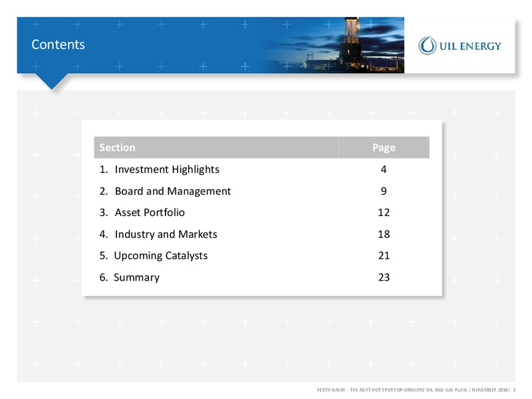This screenshot has height=399, width=532.
Task: Click the Contents slide title
Action: (x=58, y=45)
